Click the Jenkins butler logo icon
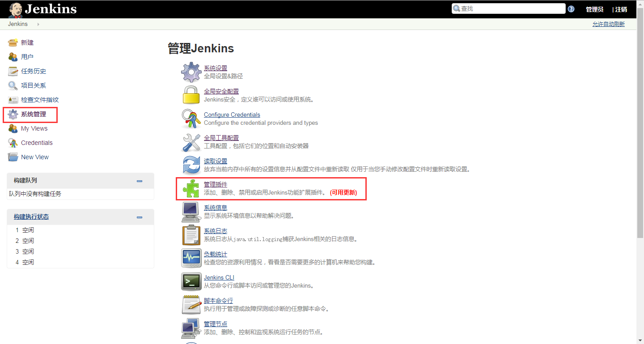The image size is (644, 344). coord(15,9)
